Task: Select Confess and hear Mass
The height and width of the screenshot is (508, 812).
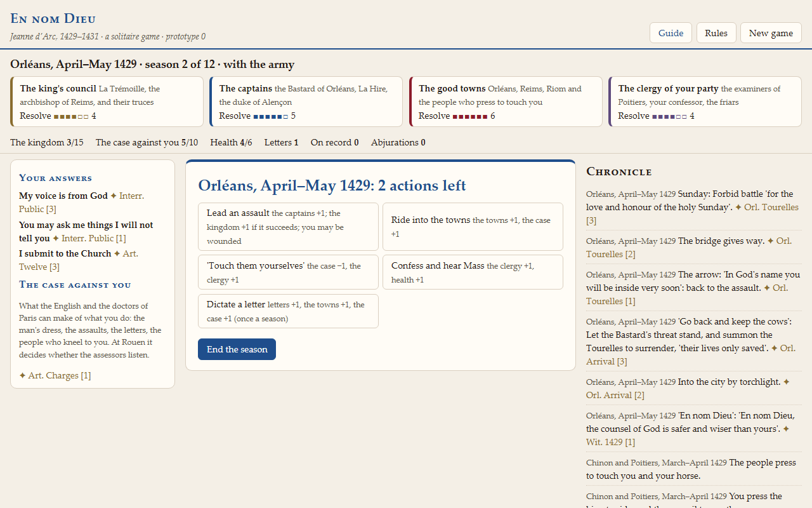Action: tap(473, 272)
